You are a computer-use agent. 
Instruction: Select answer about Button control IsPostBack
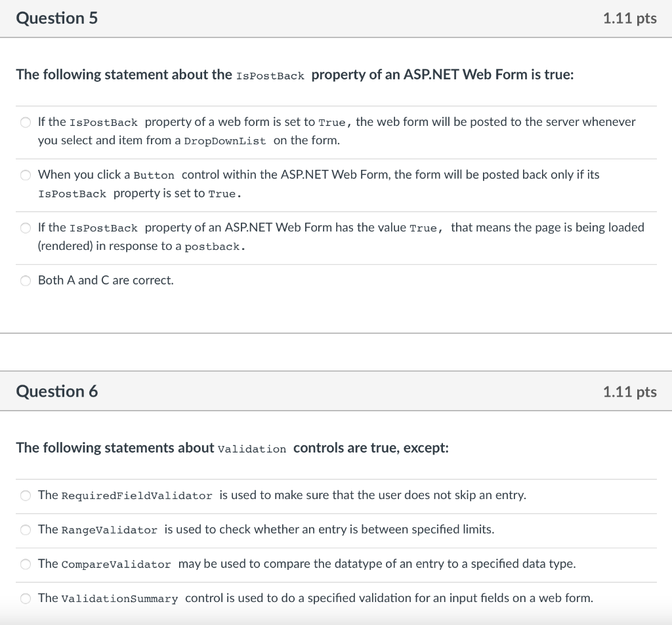(x=25, y=174)
